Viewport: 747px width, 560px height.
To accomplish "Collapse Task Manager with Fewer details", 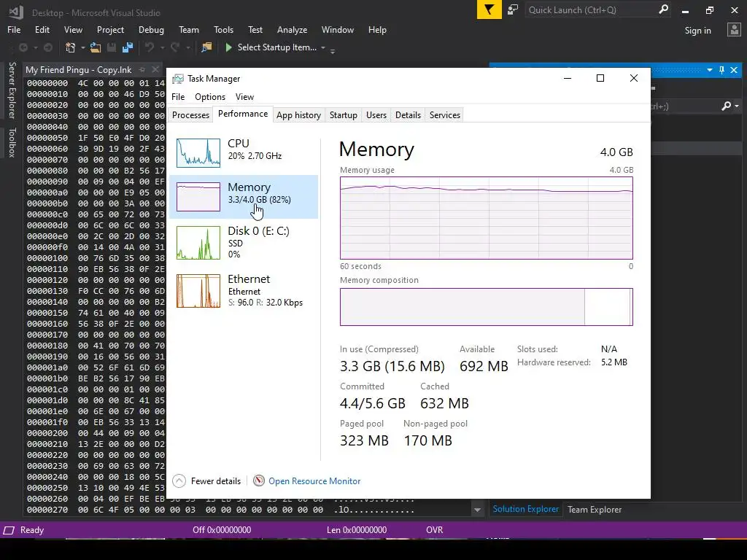I will (x=206, y=481).
